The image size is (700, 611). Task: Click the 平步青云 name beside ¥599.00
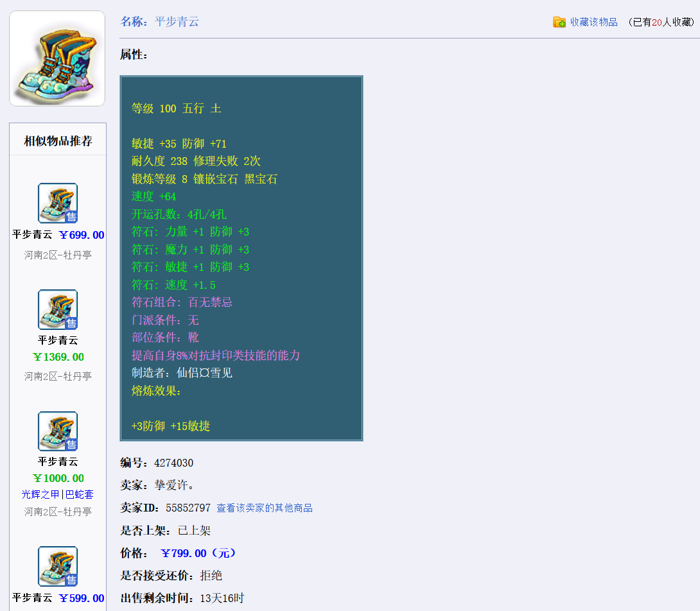pos(32,598)
